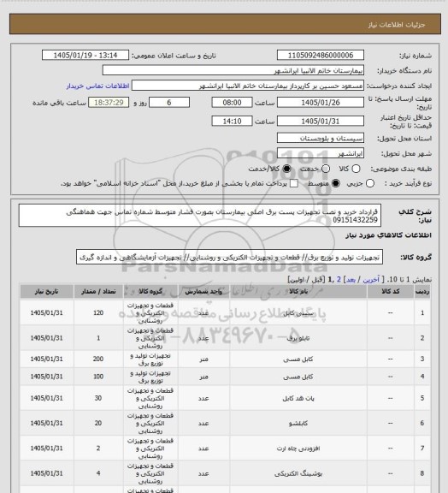Select the خدمت radio button
This screenshot has height=493, width=448.
coord(326,169)
